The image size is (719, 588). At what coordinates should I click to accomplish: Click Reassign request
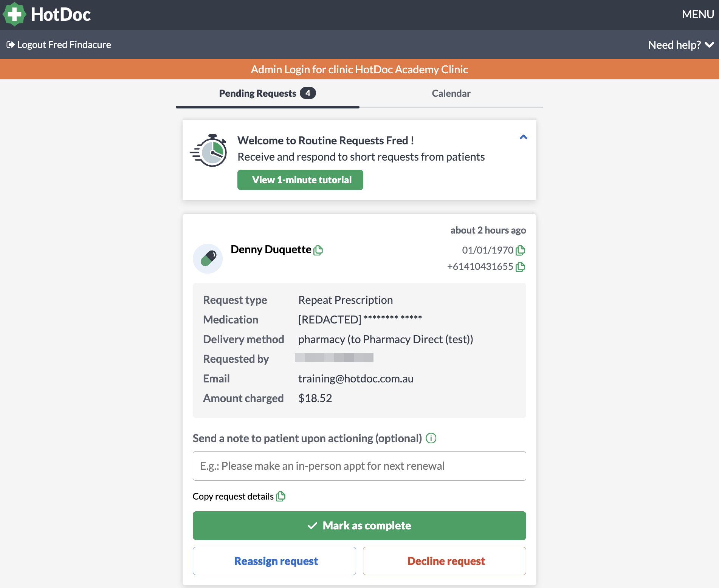click(274, 561)
